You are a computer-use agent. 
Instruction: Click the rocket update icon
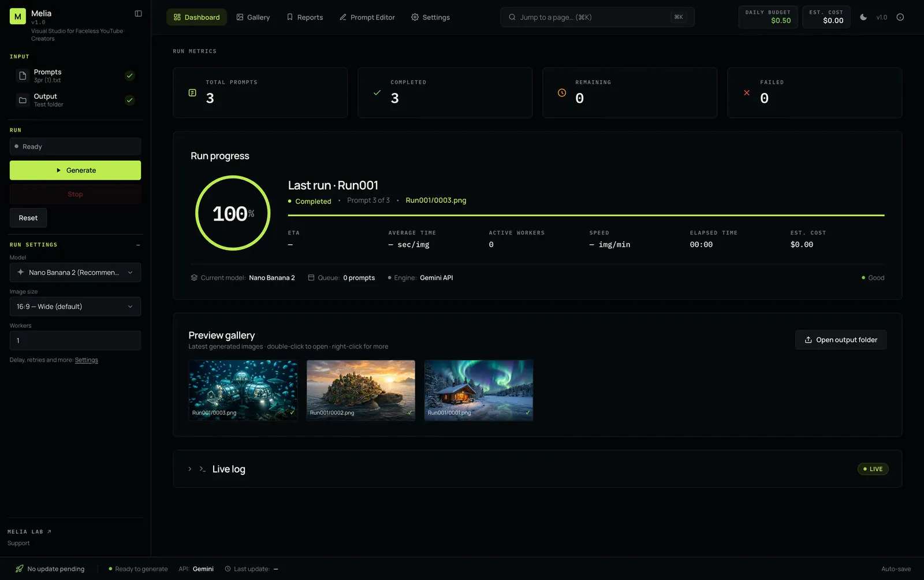tap(19, 569)
